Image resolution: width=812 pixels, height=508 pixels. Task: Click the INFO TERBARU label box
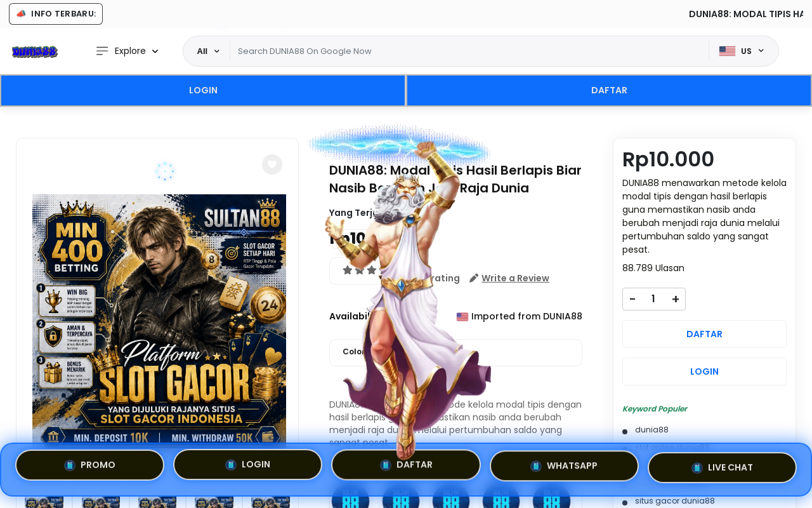point(56,14)
